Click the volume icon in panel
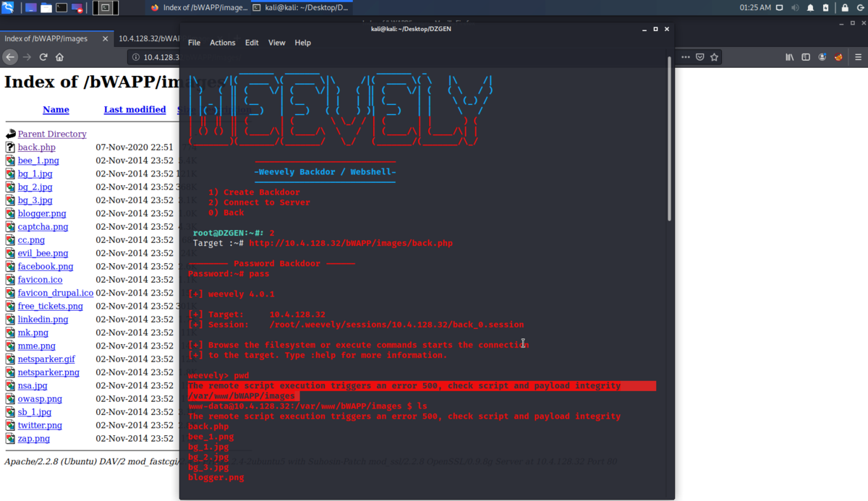This screenshot has height=501, width=868. (x=796, y=8)
